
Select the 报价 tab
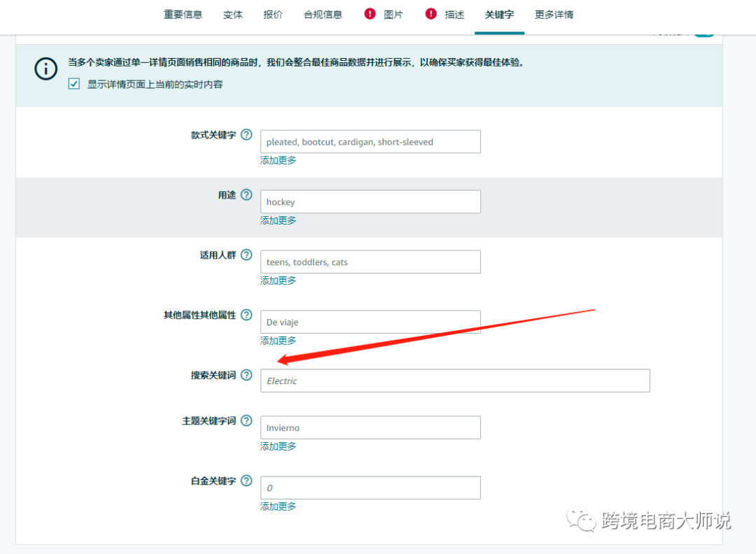273,13
